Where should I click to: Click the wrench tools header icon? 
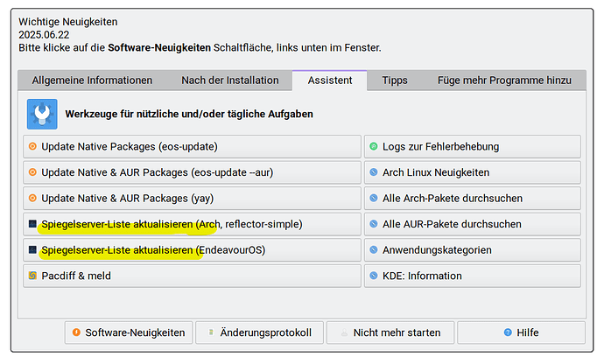[42, 114]
